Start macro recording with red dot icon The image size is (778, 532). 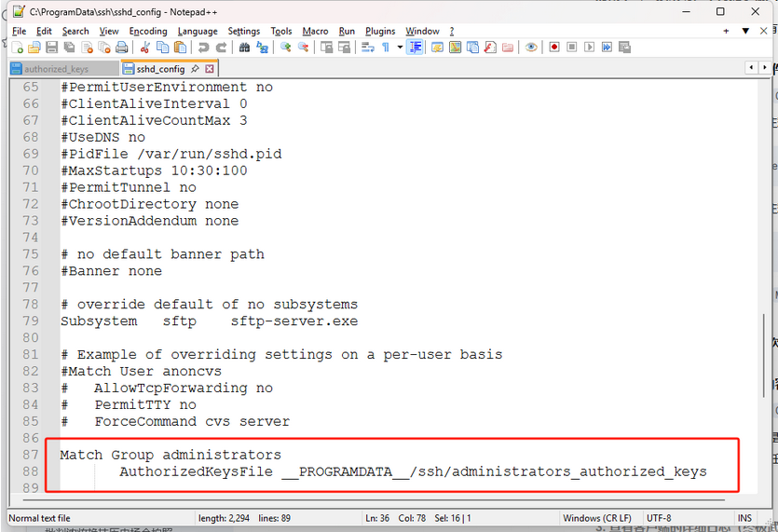point(554,48)
